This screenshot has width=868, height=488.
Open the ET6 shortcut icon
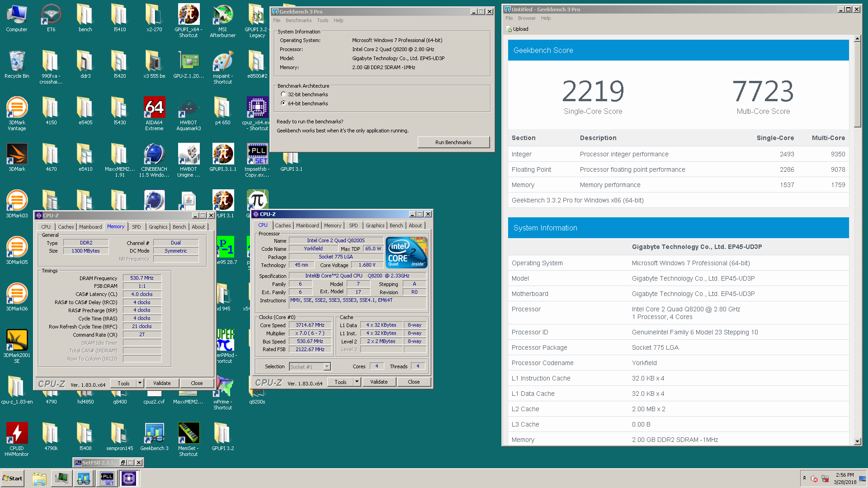[x=51, y=18]
